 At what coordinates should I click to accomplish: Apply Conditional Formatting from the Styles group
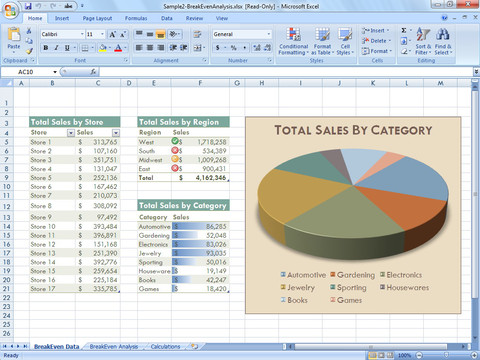pyautogui.click(x=293, y=41)
